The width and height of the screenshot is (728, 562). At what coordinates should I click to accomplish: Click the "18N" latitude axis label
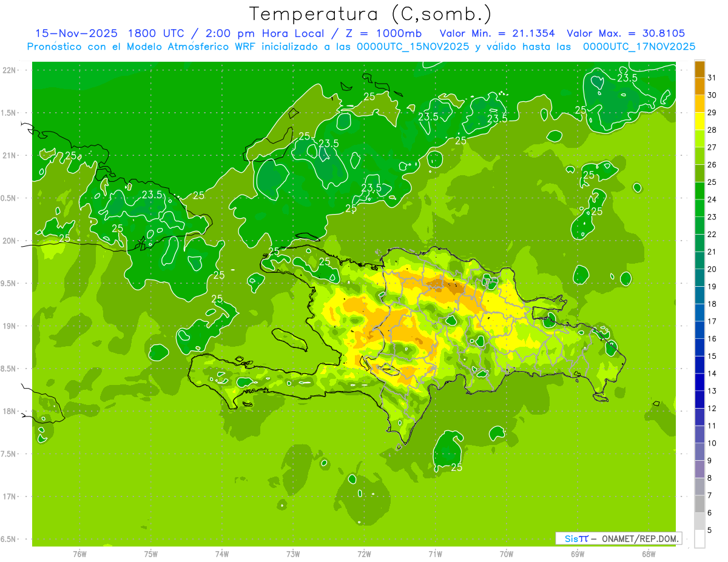(9, 412)
